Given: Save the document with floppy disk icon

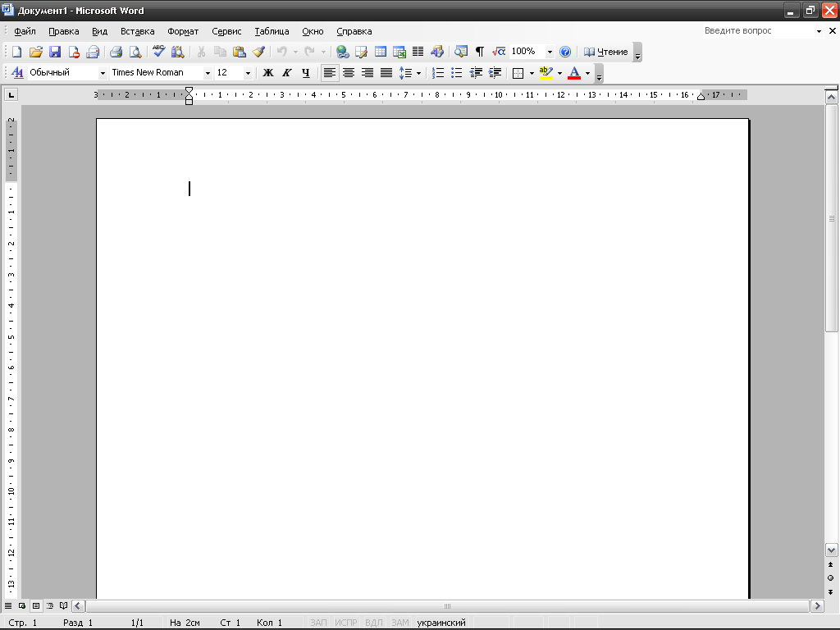Looking at the screenshot, I should tap(55, 52).
